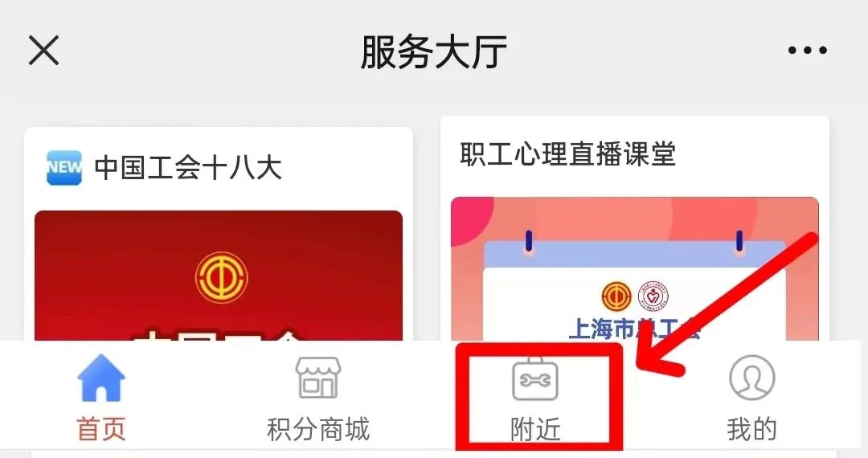The image size is (868, 458).
Task: Tap the 积分商城 shop icon
Action: [x=318, y=378]
